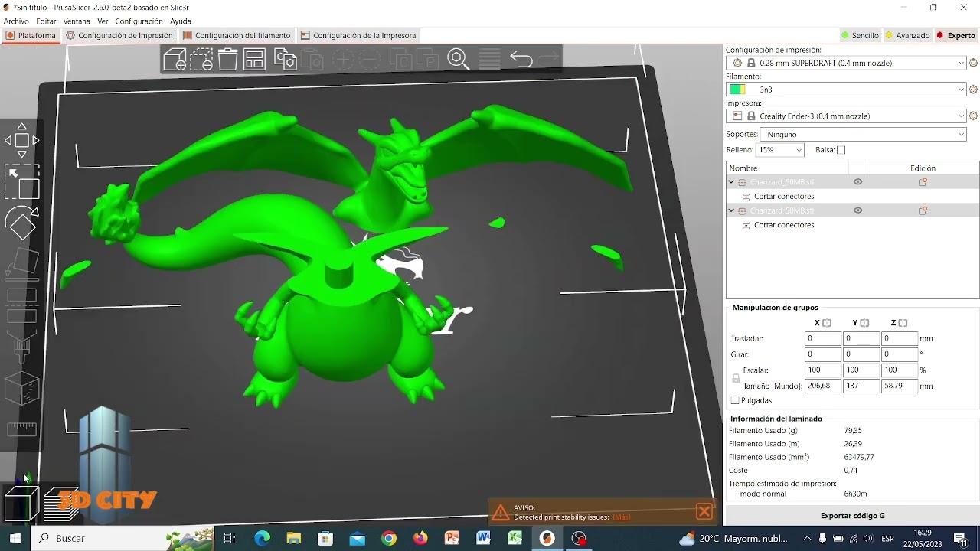The image size is (980, 551).
Task: Open Microsoft Edge from the taskbar
Action: tap(262, 538)
